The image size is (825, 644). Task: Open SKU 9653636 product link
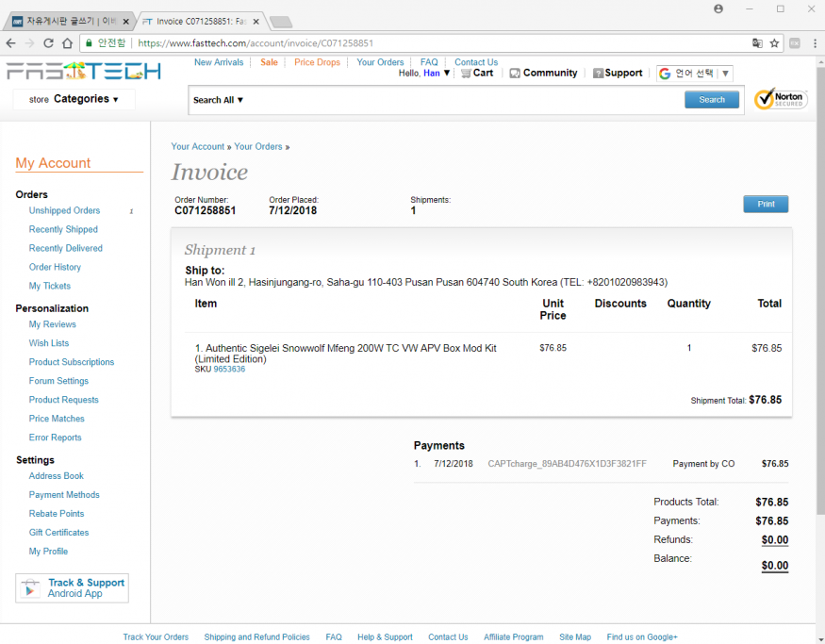point(229,369)
